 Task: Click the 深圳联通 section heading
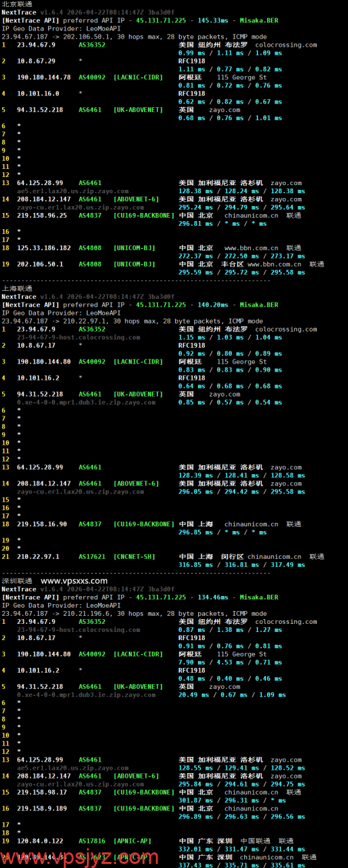(x=17, y=581)
